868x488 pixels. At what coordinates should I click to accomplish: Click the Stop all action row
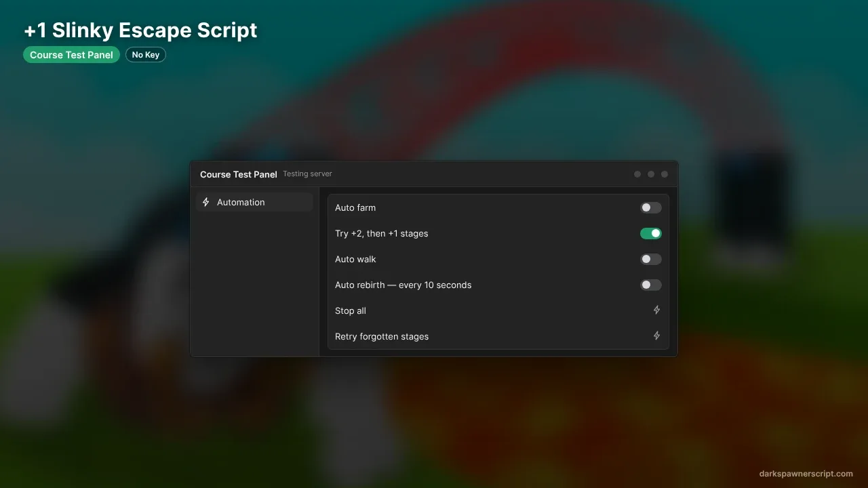click(498, 310)
